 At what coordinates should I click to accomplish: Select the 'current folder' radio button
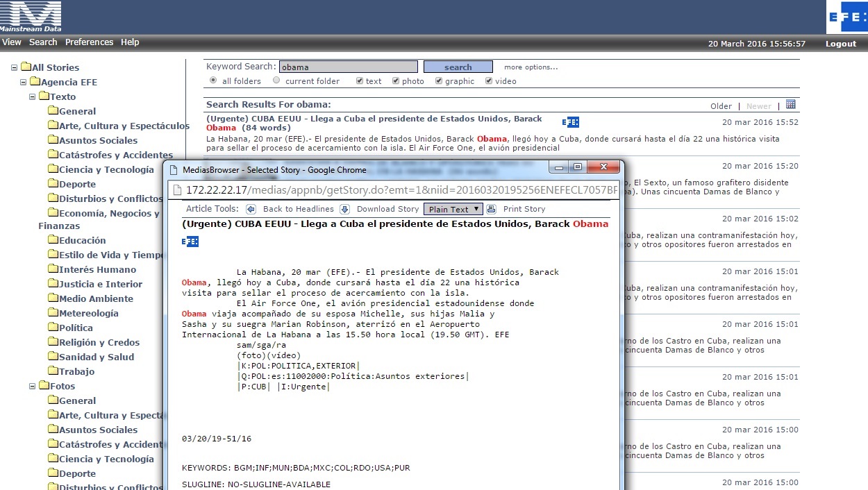pos(276,81)
